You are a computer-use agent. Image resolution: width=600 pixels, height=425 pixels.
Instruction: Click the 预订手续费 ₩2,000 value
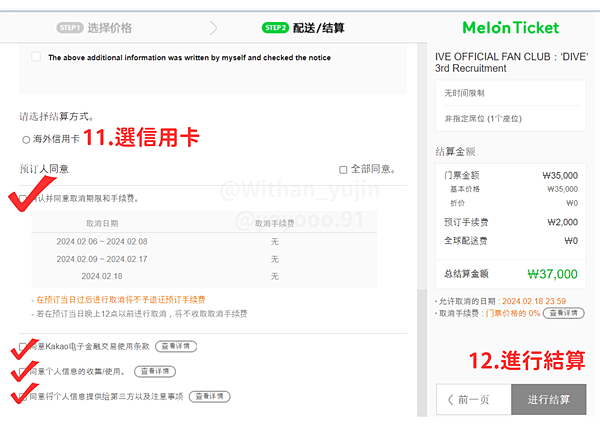pos(562,222)
